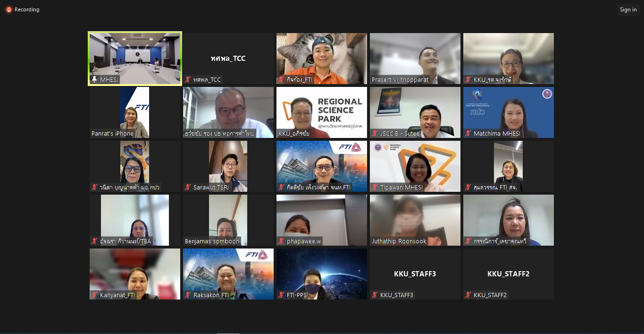644x334 pixels.
Task: Click the red Recording indicator icon
Action: coord(8,9)
